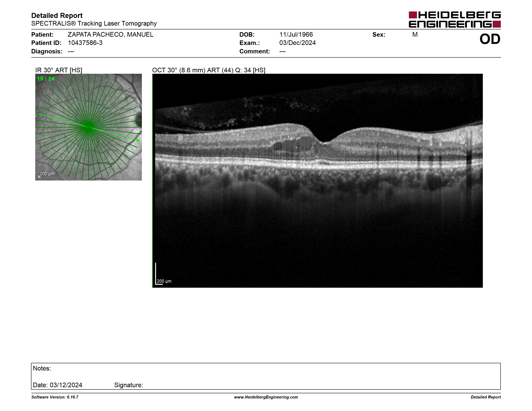Image resolution: width=532 pixels, height=411 pixels.
Task: Click the bright green arrow tip on fundus image
Action: click(138, 140)
